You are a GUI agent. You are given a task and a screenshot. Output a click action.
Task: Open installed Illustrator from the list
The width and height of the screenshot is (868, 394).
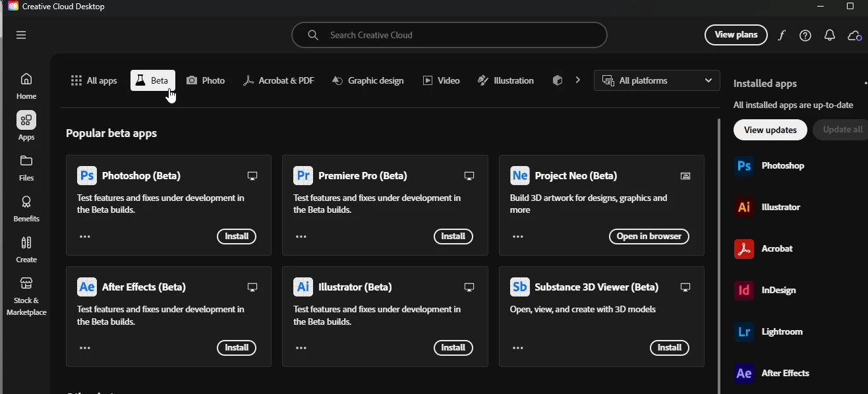click(768, 208)
